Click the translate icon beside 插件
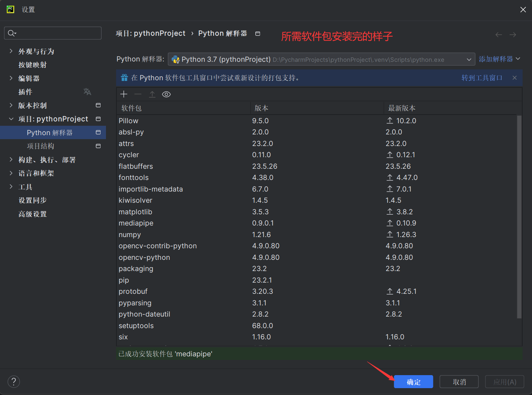Image resolution: width=532 pixels, height=395 pixels. tap(87, 92)
